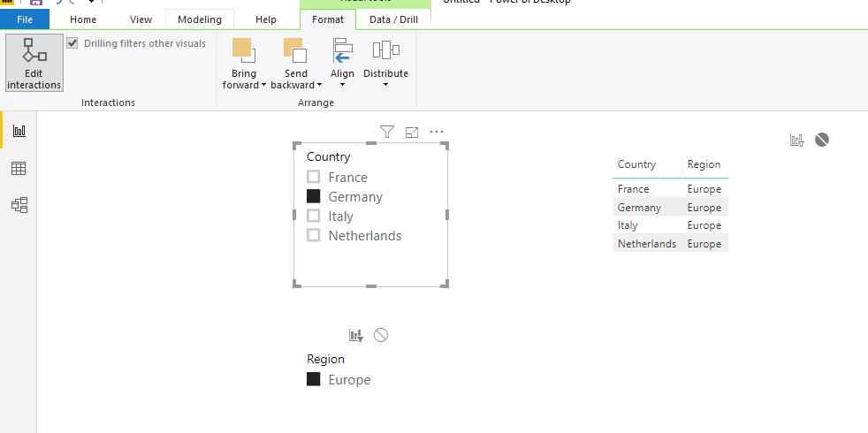Switch to the Home ribbon tab
The image size is (868, 433).
tap(83, 19)
